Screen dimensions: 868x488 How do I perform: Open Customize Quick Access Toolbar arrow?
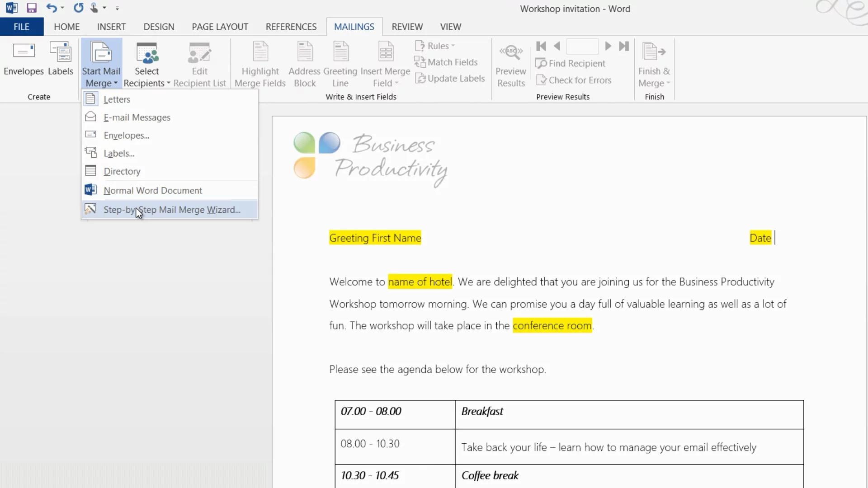[x=117, y=8]
